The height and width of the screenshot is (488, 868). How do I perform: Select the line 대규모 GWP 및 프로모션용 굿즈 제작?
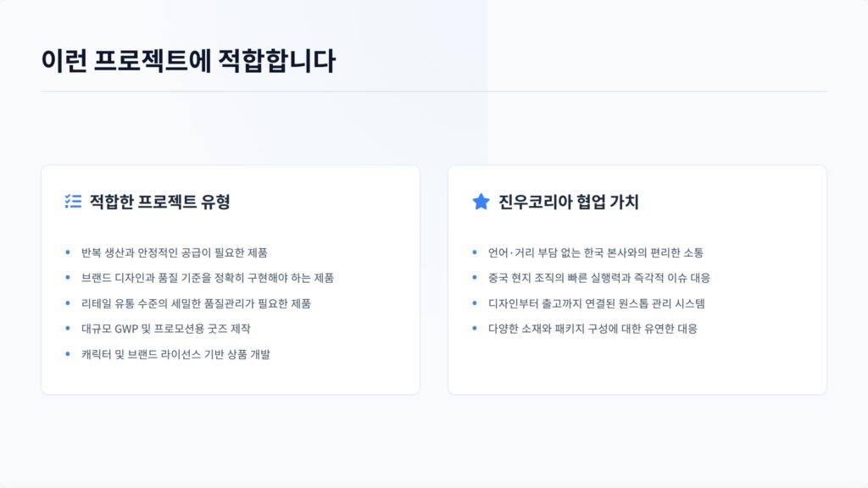166,329
